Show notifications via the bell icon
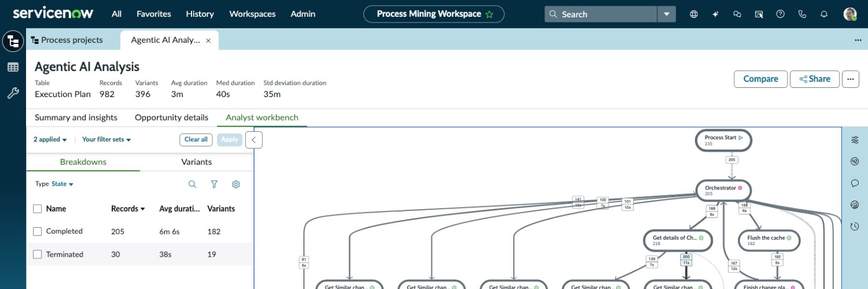 (824, 14)
